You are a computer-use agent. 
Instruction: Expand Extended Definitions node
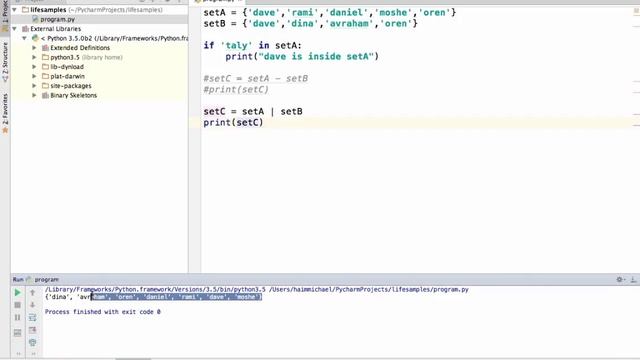34,48
